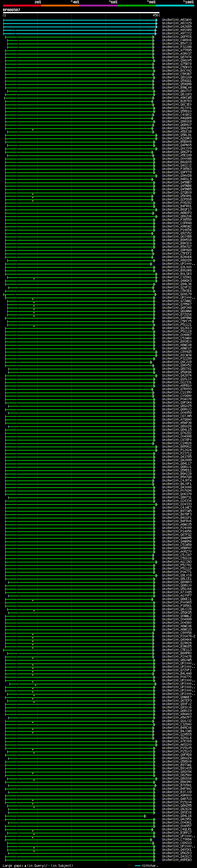Viewport: 197px width, 868px height.
Task: Select the label UniRef100_P15104
Action: tap(176, 802)
